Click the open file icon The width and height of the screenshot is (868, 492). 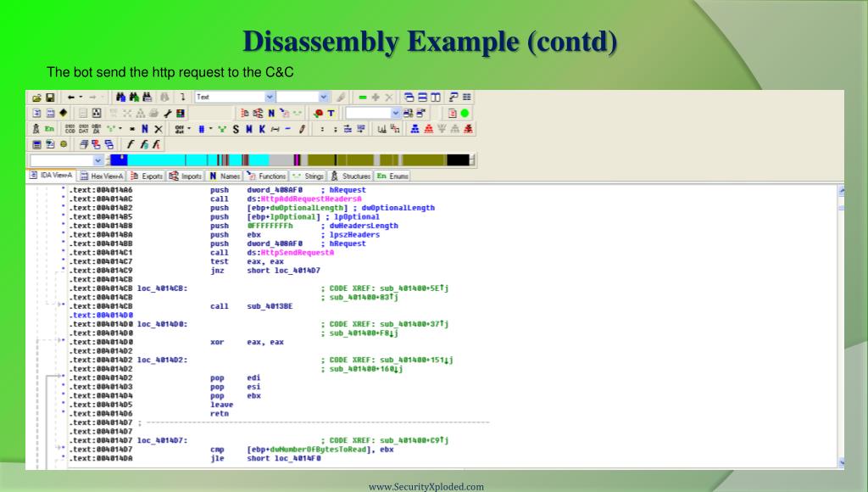pos(36,98)
